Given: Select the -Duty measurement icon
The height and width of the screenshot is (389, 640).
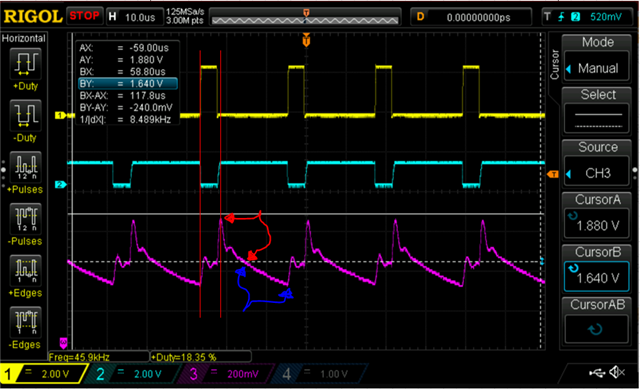Looking at the screenshot, I should click(25, 116).
